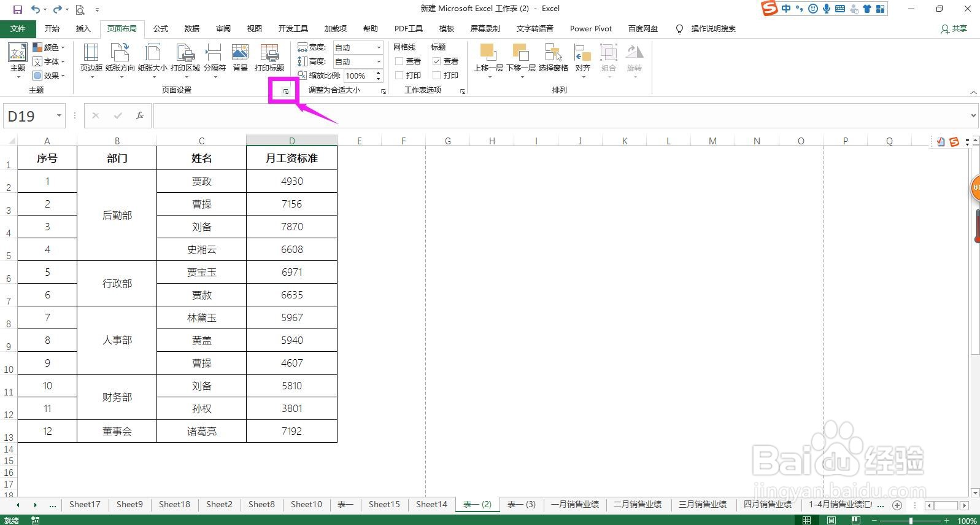Open Margins (页边距) menu
980x525 pixels.
click(x=91, y=60)
